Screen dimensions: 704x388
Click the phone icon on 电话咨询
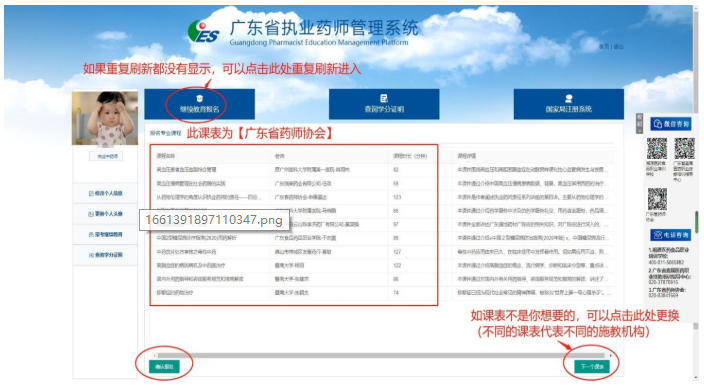click(x=658, y=234)
